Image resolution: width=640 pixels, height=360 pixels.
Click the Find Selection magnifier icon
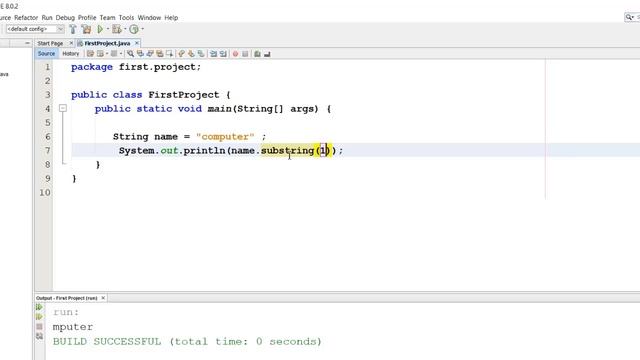coord(130,54)
